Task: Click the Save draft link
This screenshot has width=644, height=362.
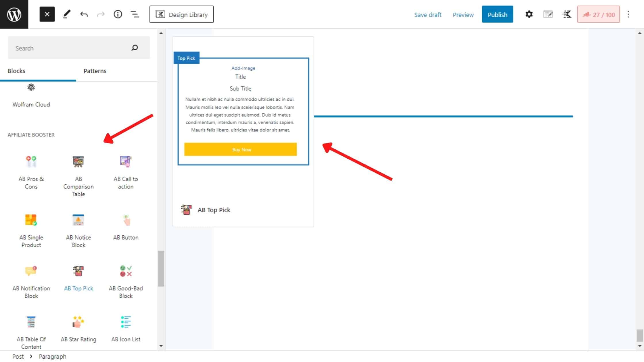Action: 428,15
